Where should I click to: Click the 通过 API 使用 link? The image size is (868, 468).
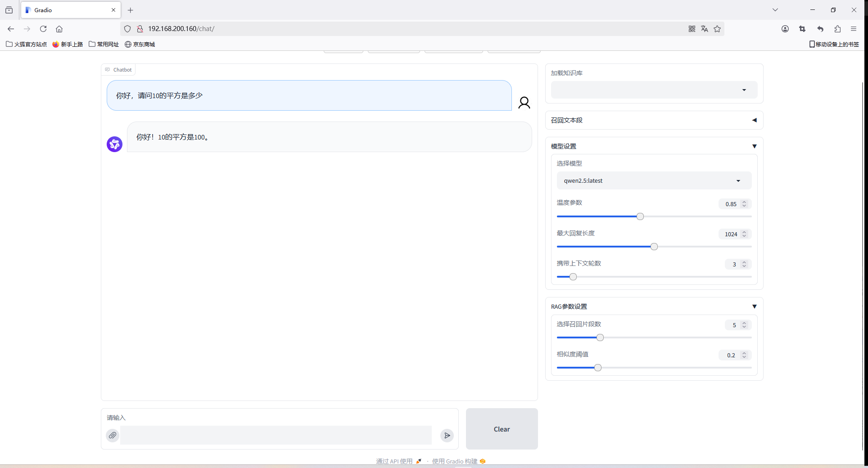click(x=398, y=461)
